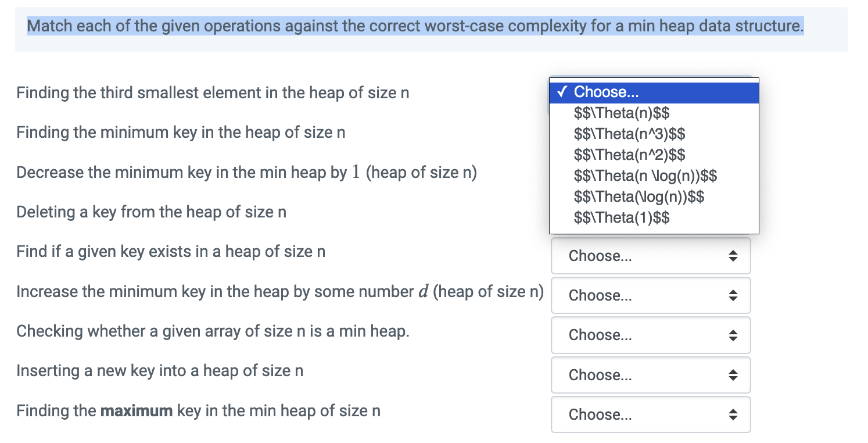Select the $$\Theta(n)$$ option
Screen dimensions: 868x443
pyautogui.click(x=617, y=113)
